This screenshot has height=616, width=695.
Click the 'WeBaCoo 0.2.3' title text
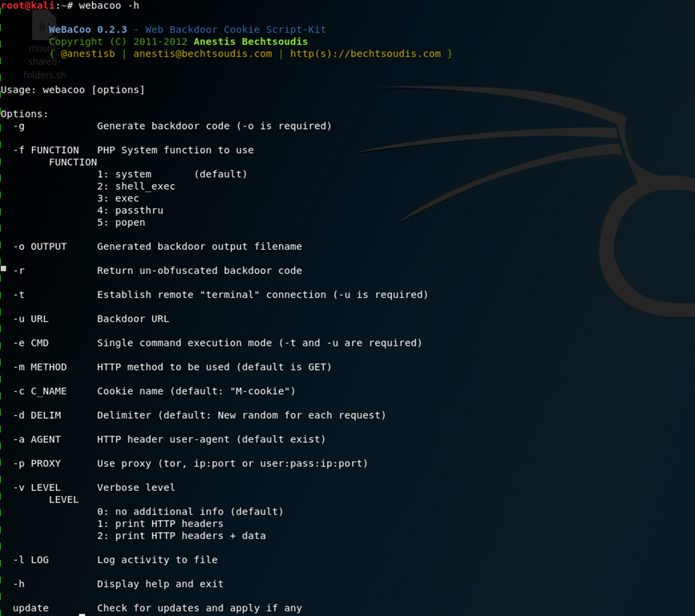[x=87, y=29]
